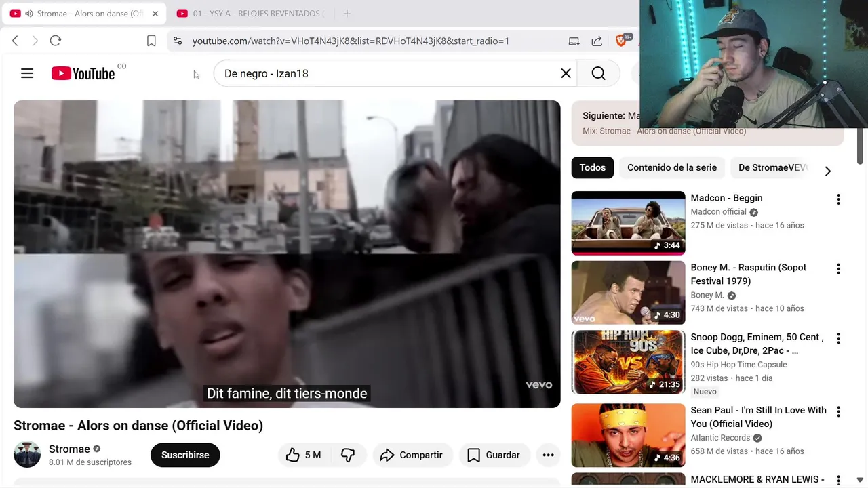Run the search with the magnifier button
868x488 pixels.
tap(598, 73)
